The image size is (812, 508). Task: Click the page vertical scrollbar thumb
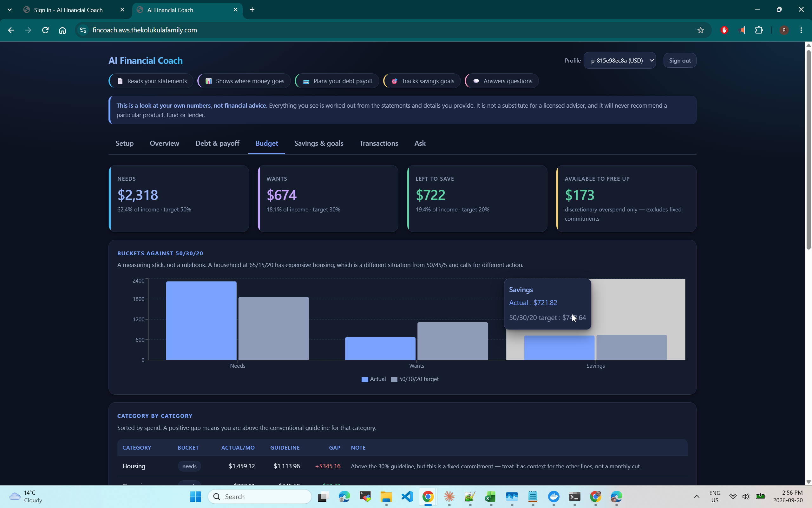point(808,150)
